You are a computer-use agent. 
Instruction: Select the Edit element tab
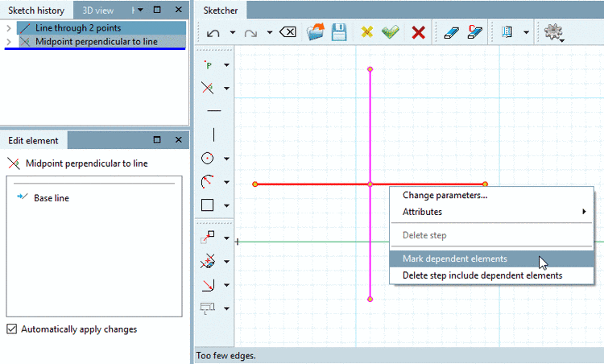click(33, 141)
